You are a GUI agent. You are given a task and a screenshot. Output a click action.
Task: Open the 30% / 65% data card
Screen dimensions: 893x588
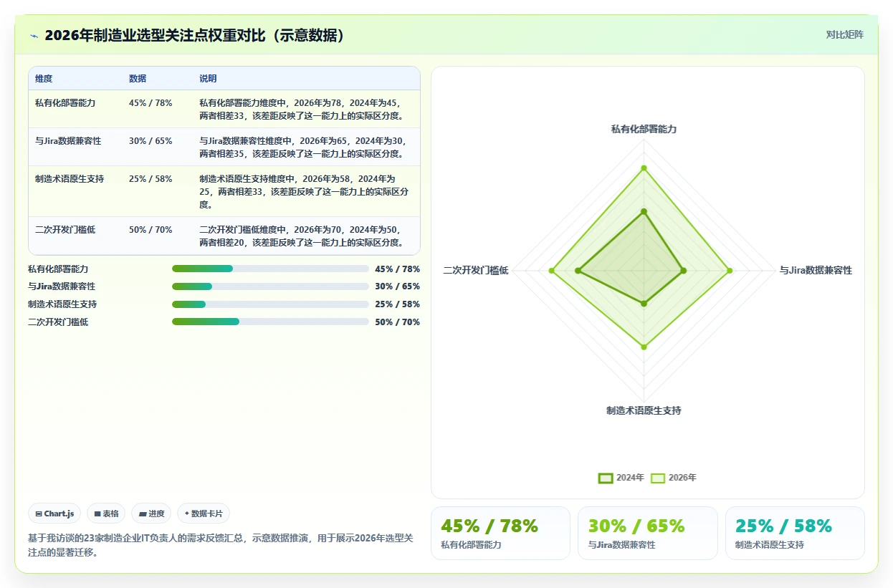tap(647, 533)
